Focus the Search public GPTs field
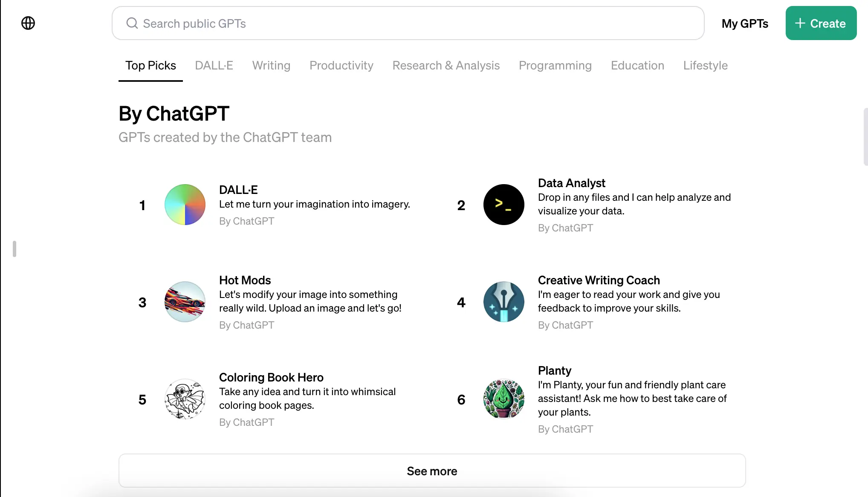 (x=408, y=23)
